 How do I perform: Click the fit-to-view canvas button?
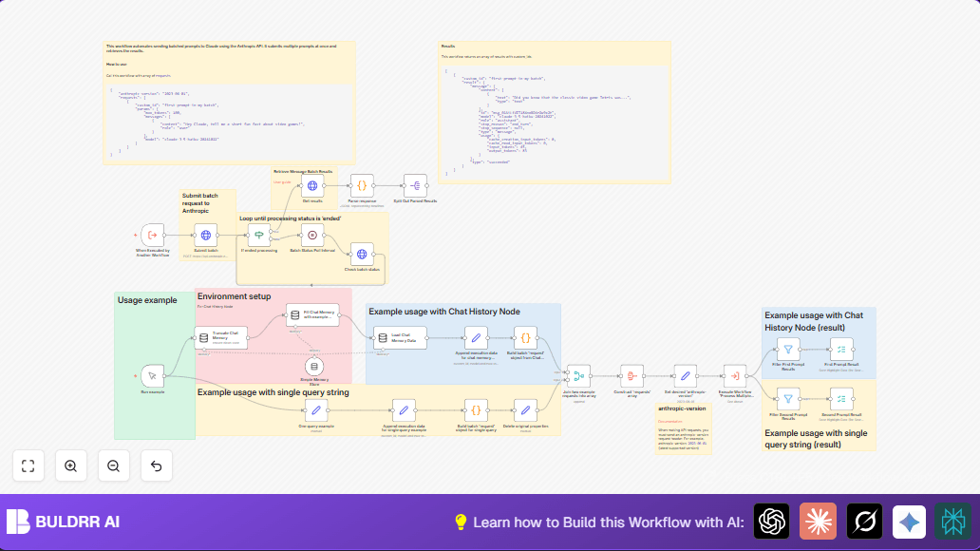coord(28,465)
